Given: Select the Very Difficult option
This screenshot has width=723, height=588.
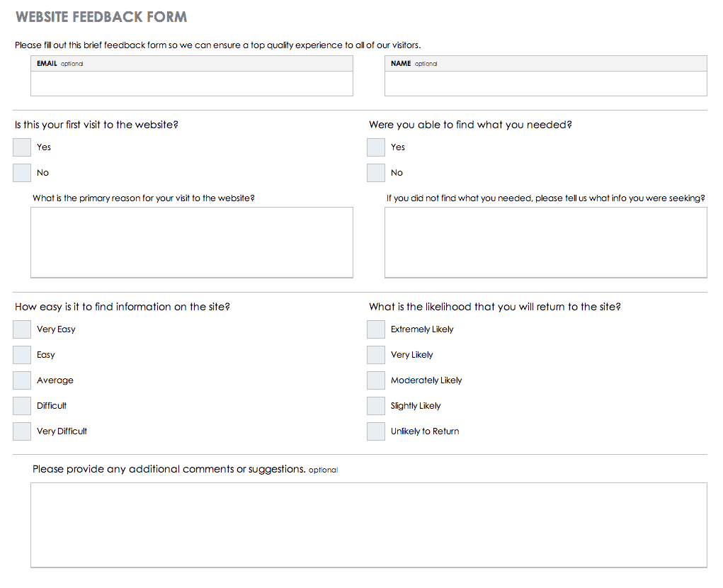Looking at the screenshot, I should click(x=21, y=431).
